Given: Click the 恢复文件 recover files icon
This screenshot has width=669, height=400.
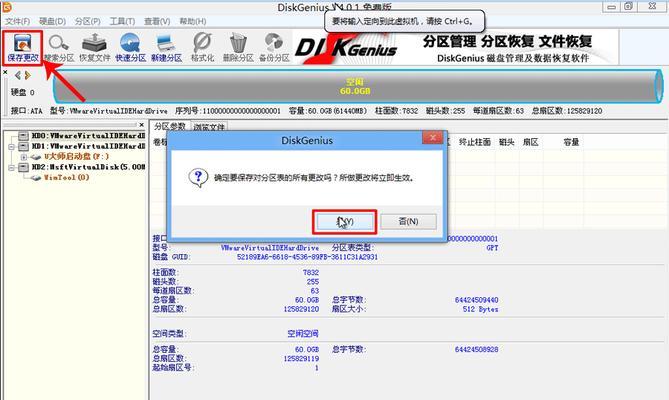Looking at the screenshot, I should pyautogui.click(x=95, y=48).
